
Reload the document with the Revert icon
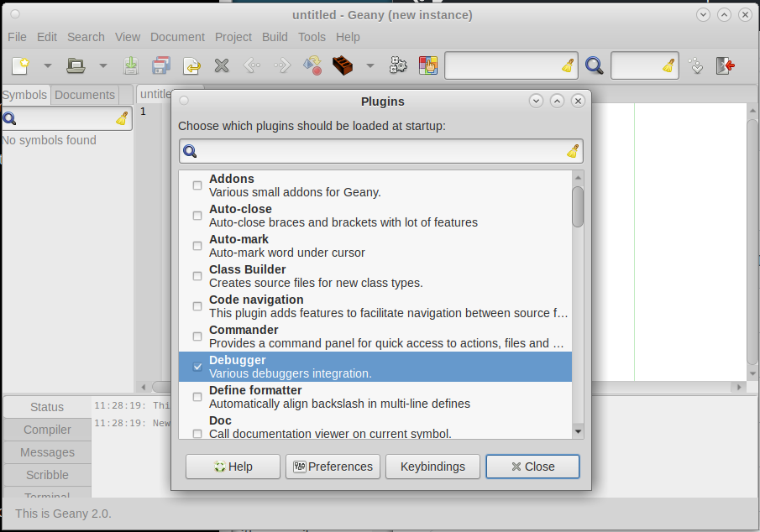click(x=191, y=65)
